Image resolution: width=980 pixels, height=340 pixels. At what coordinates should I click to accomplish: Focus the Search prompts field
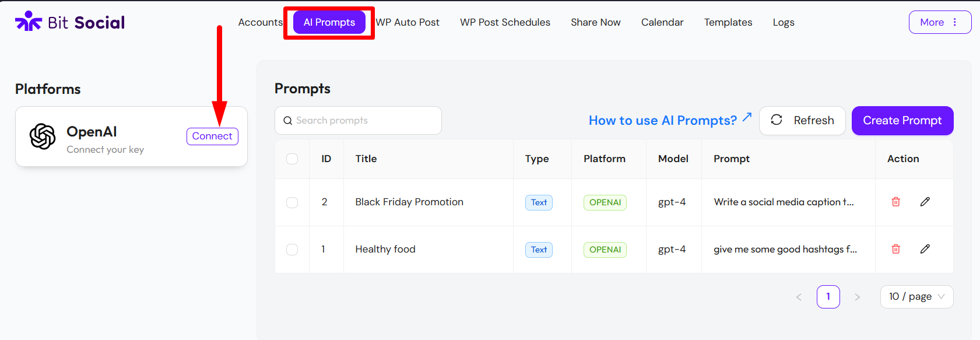point(358,121)
